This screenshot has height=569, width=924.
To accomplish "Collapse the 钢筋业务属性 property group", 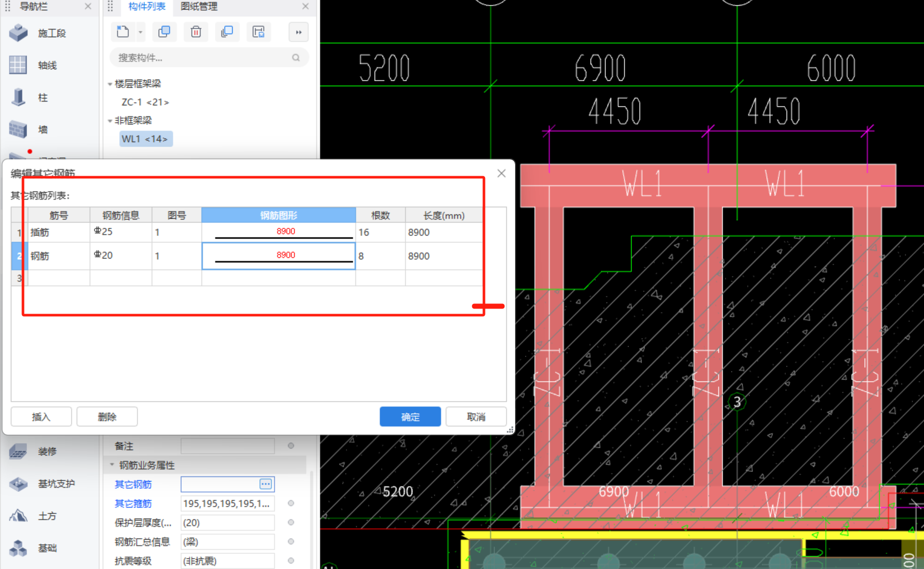I will 112,465.
